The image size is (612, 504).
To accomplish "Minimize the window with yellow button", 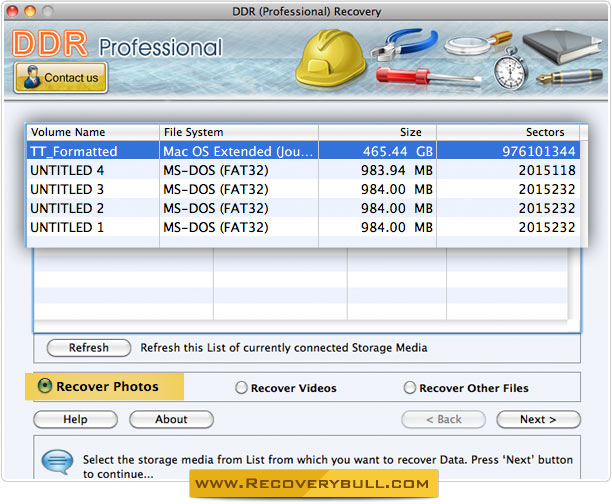I will tap(30, 11).
